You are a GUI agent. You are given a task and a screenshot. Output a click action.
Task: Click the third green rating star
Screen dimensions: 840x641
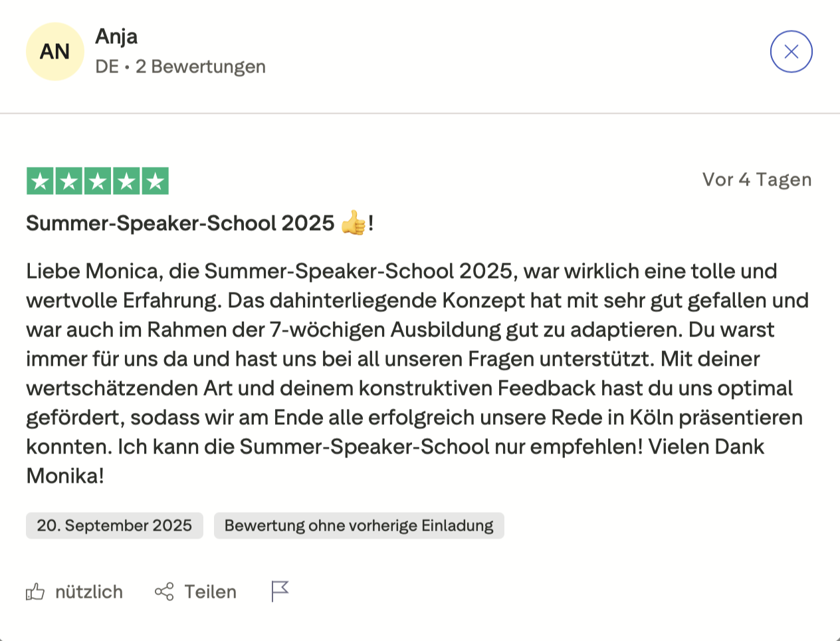click(98, 181)
